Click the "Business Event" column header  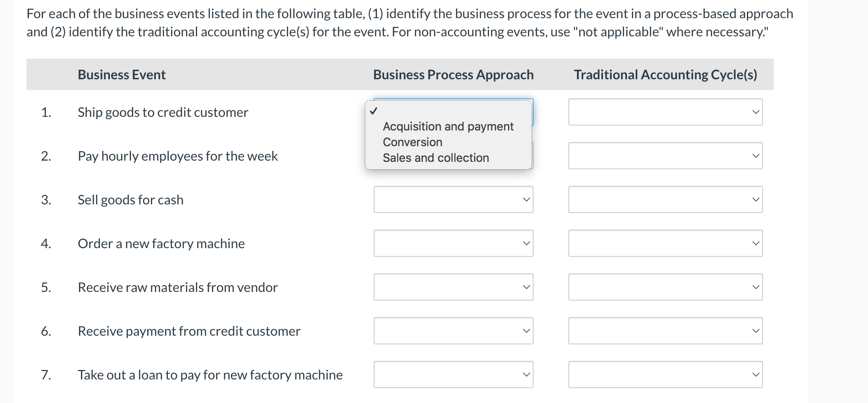pyautogui.click(x=122, y=74)
